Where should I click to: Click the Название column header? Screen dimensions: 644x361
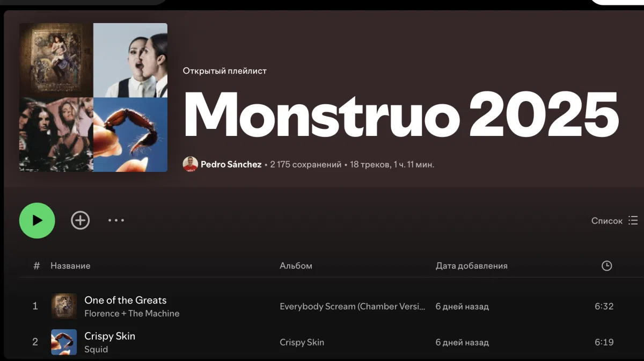tap(70, 266)
